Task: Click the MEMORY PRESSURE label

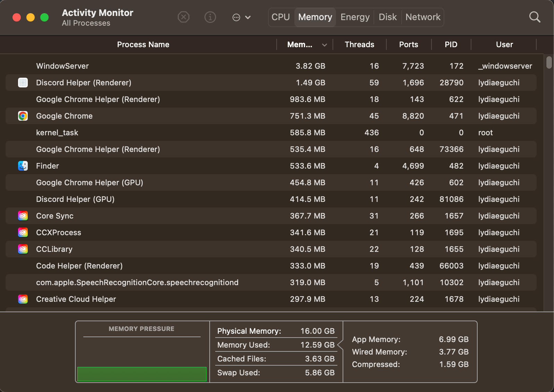Action: [x=141, y=329]
